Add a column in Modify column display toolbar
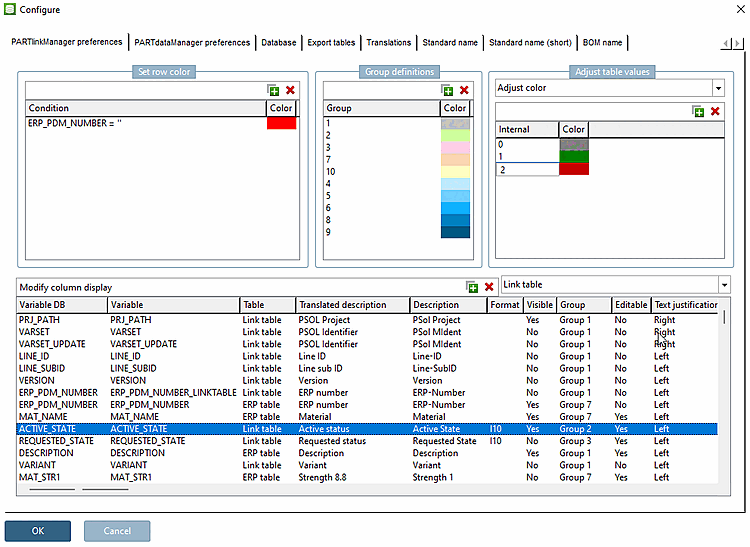The height and width of the screenshot is (547, 750). [472, 287]
